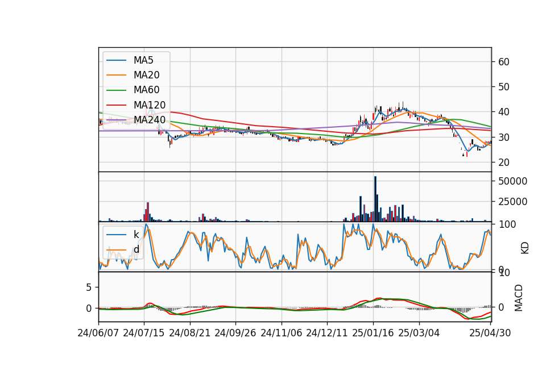Click the MA120 legend entry
546x392 pixels.
point(136,105)
